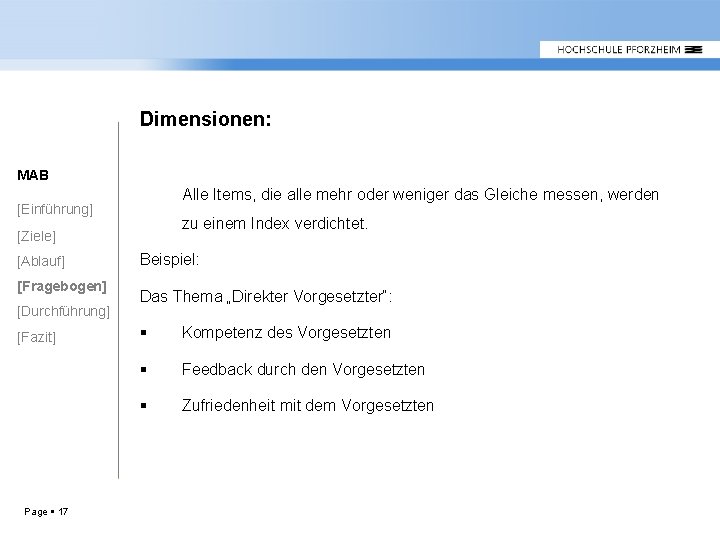
Task: Navigate to the Fazit section
Action: coord(36,338)
